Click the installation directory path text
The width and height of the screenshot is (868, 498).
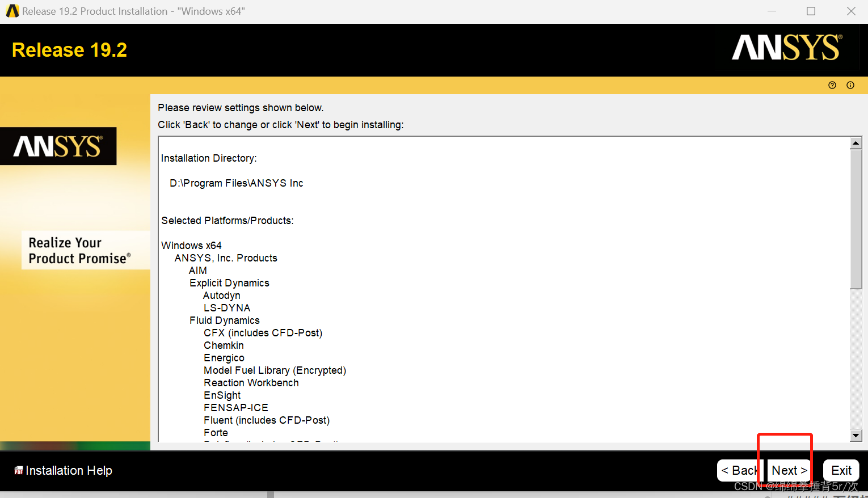pyautogui.click(x=236, y=183)
